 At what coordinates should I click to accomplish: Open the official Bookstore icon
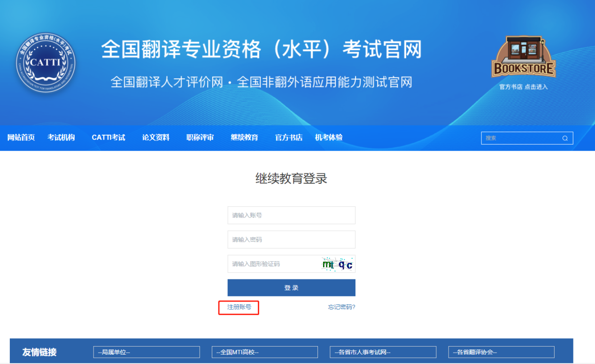coord(523,58)
